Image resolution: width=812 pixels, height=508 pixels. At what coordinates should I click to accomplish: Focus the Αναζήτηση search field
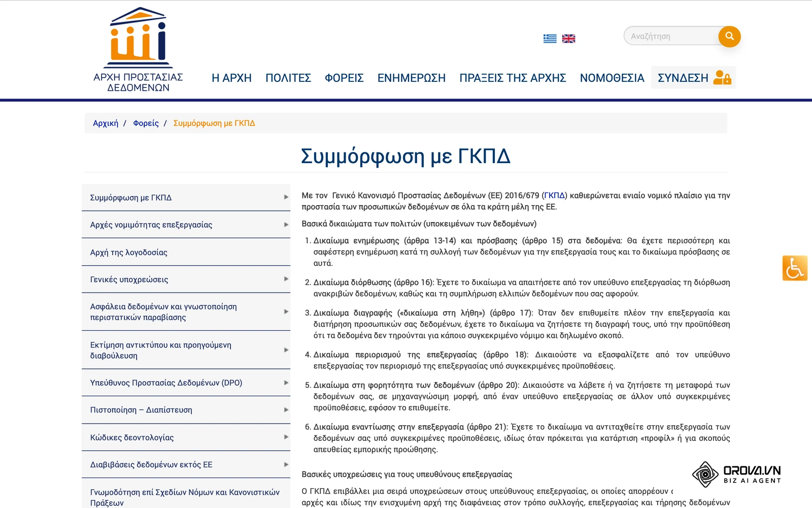tap(672, 36)
